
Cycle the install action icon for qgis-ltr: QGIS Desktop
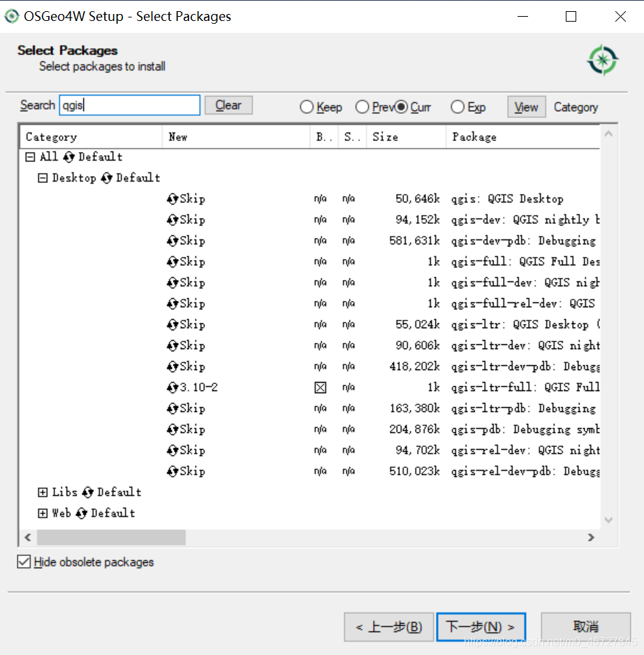(173, 325)
